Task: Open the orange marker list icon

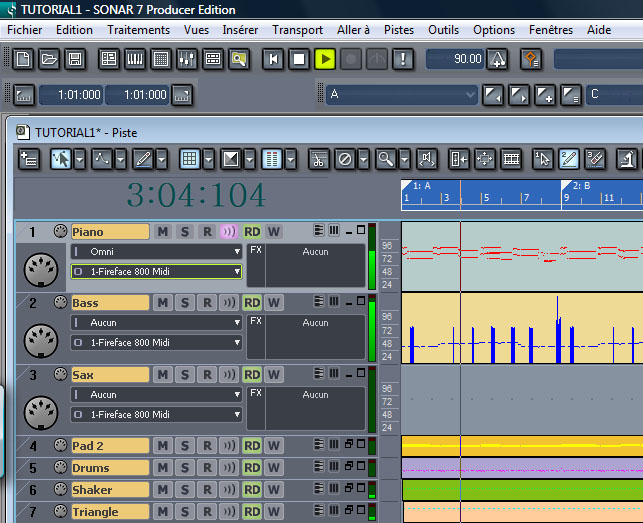Action: (x=531, y=59)
